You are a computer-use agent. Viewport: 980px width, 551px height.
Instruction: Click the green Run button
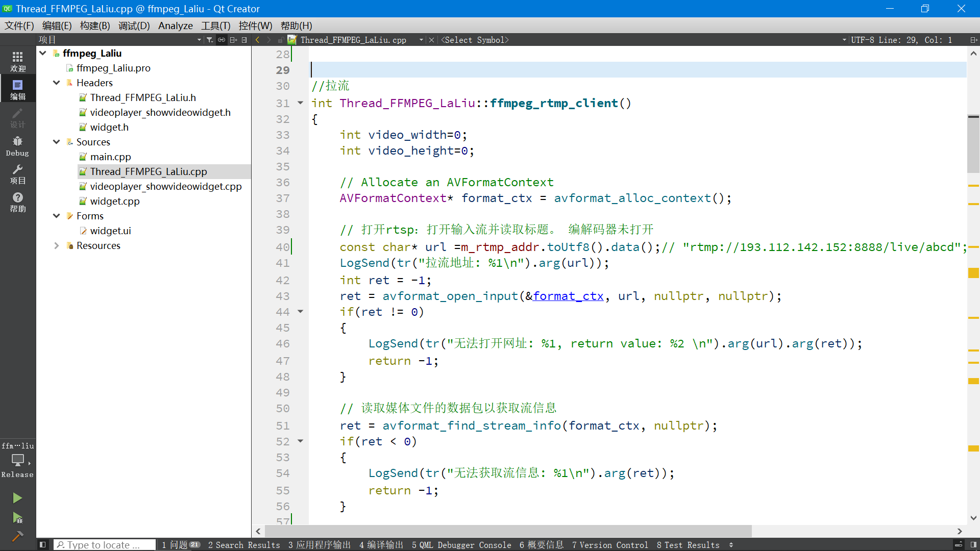point(17,498)
